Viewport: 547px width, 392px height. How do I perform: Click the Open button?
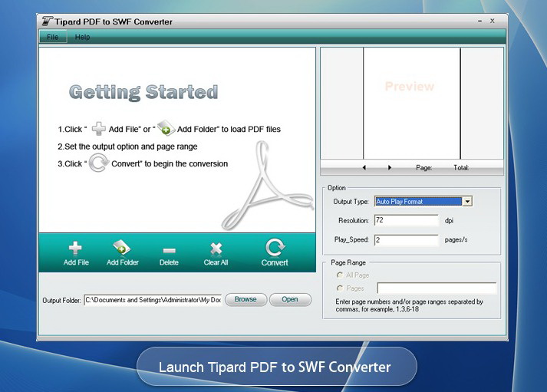290,300
